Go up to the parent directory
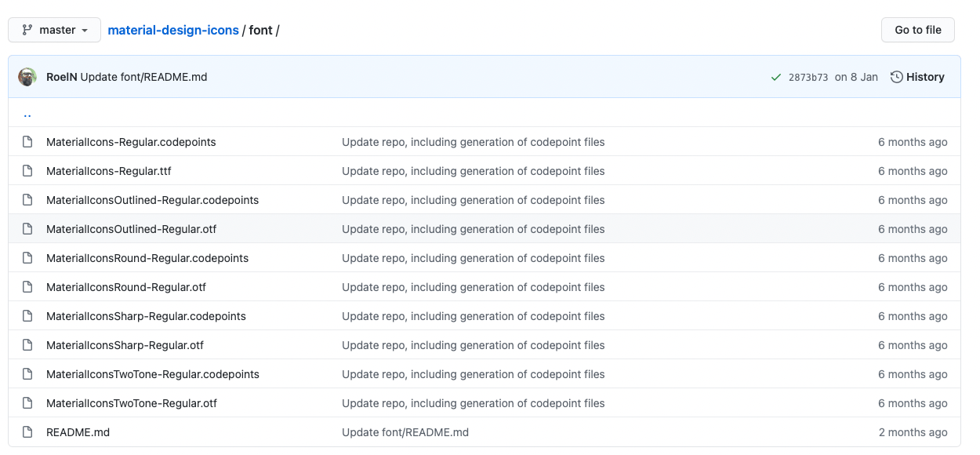Image resolution: width=980 pixels, height=455 pixels. pyautogui.click(x=27, y=114)
